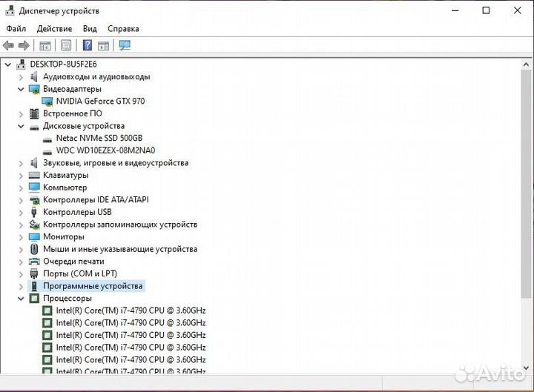Select Контроллеры USB category label
The width and height of the screenshot is (534, 392).
(x=77, y=212)
